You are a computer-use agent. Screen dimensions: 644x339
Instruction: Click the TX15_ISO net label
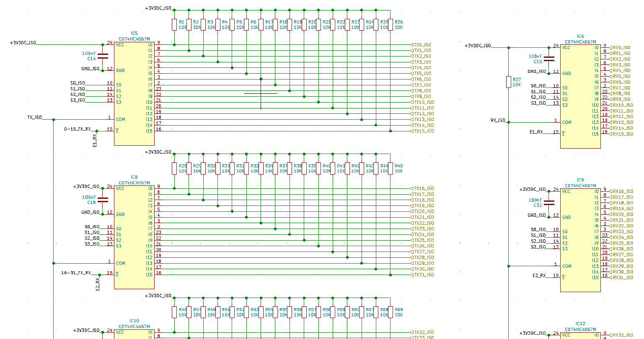tap(423, 131)
